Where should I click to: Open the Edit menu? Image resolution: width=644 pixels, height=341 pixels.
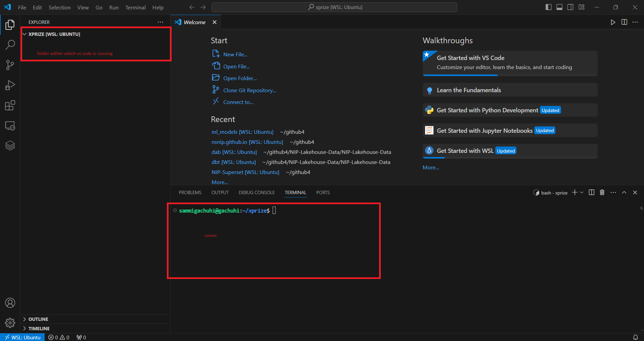pos(37,7)
